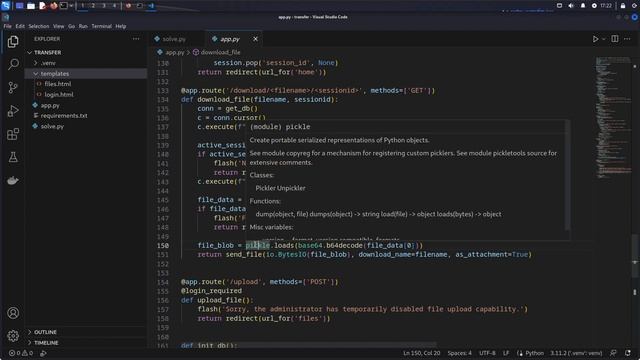Click Ln 150, Col 20 in status bar
Screen dimensions: 640x360
[422, 353]
